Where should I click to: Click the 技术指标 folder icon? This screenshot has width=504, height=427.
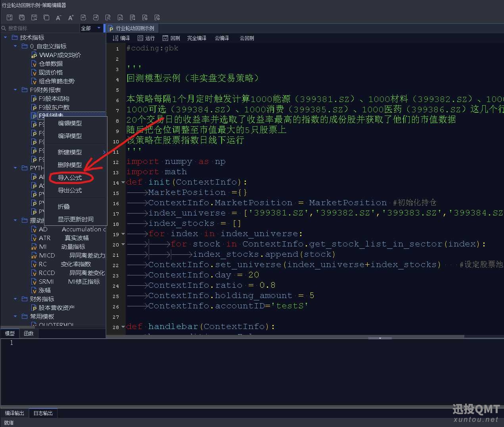pyautogui.click(x=15, y=37)
